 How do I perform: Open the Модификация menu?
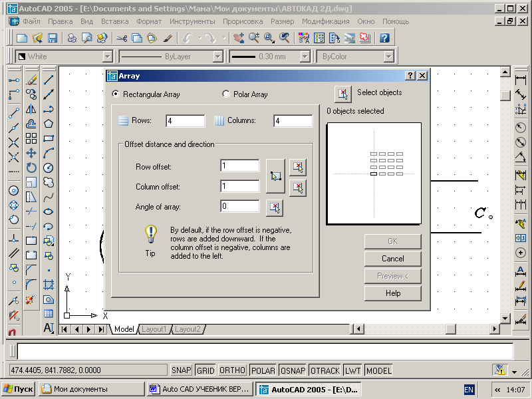(326, 21)
